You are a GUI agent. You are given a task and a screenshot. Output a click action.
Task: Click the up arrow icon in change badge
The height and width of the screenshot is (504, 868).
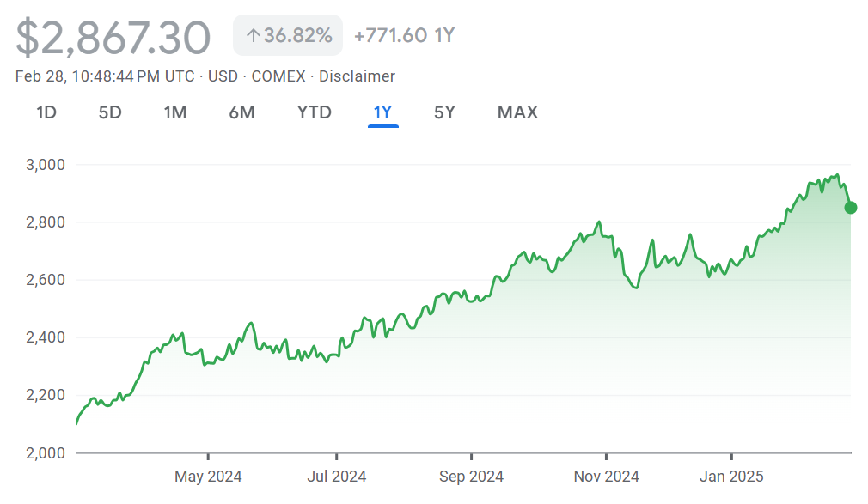point(253,36)
